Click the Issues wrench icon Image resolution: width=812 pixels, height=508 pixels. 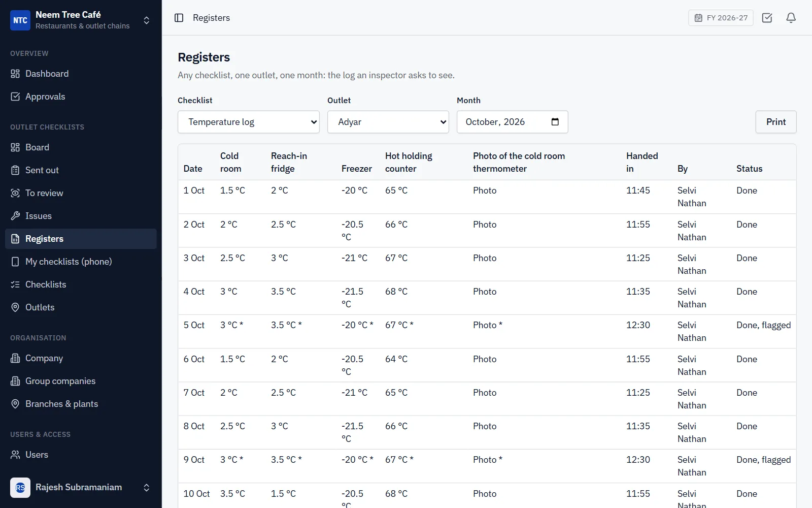tap(15, 216)
